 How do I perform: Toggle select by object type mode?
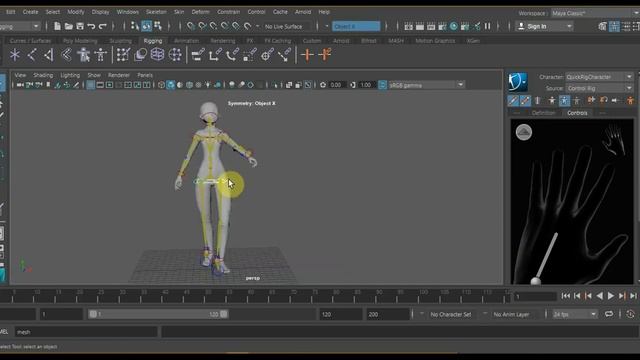point(146,27)
